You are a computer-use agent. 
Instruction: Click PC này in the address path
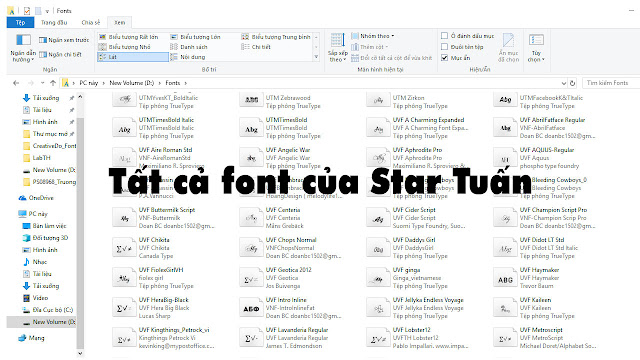[89, 83]
